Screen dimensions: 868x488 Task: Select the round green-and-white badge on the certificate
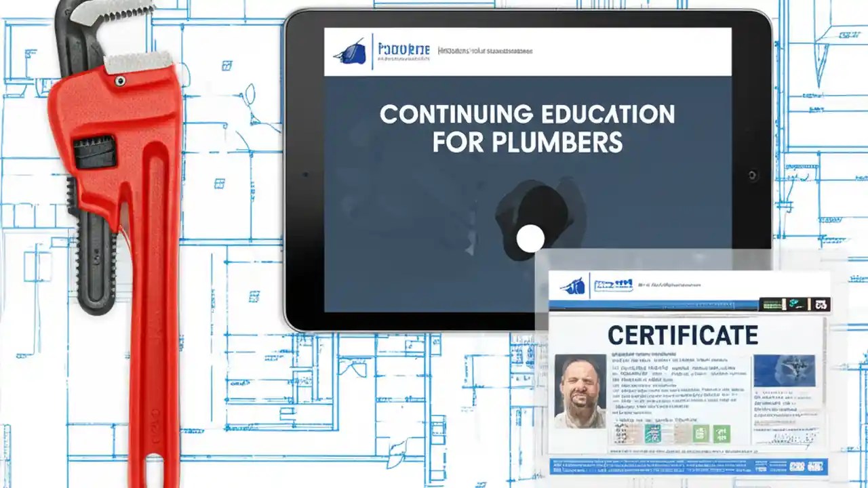click(x=652, y=432)
